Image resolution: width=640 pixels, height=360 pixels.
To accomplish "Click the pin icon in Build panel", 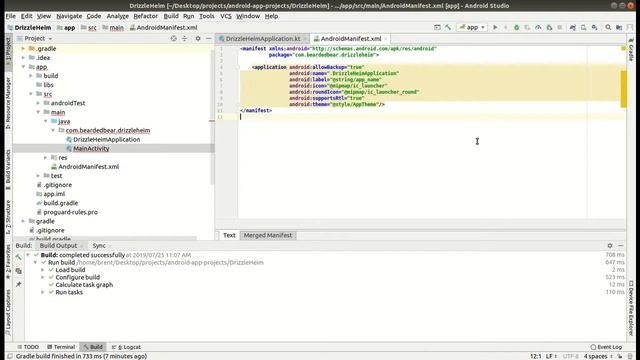I will pos(18,284).
